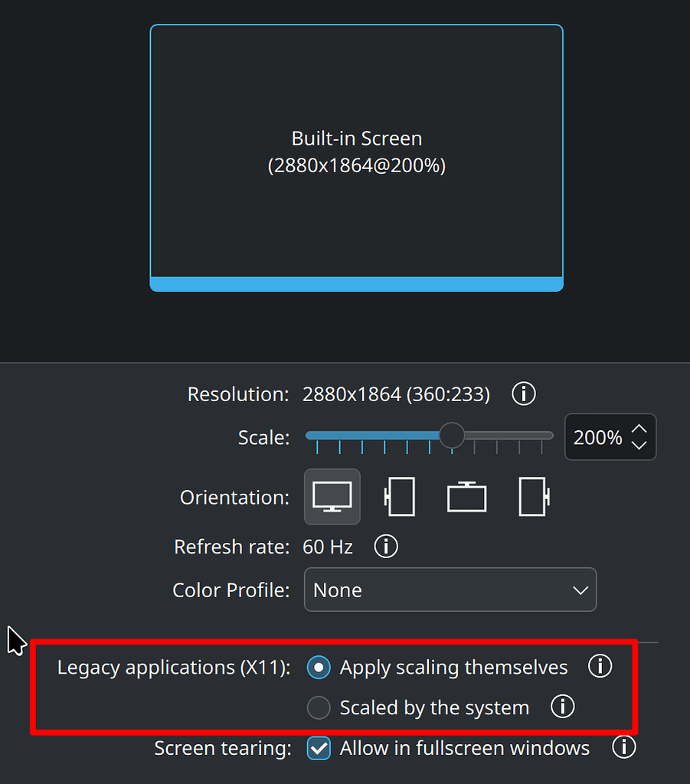Increase scale with the spinbox up arrow
The image size is (690, 784).
[639, 429]
